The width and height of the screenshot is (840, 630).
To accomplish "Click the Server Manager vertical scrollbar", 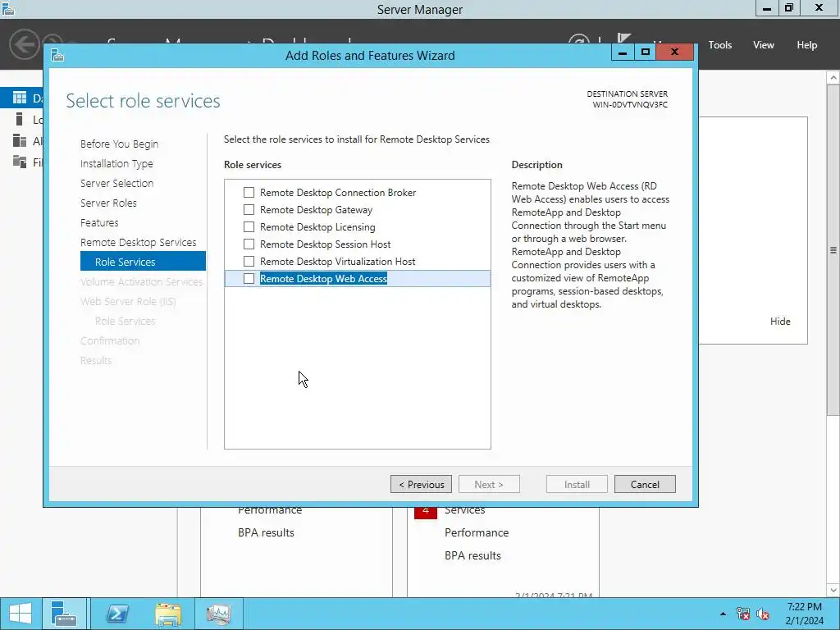I will tap(833, 249).
